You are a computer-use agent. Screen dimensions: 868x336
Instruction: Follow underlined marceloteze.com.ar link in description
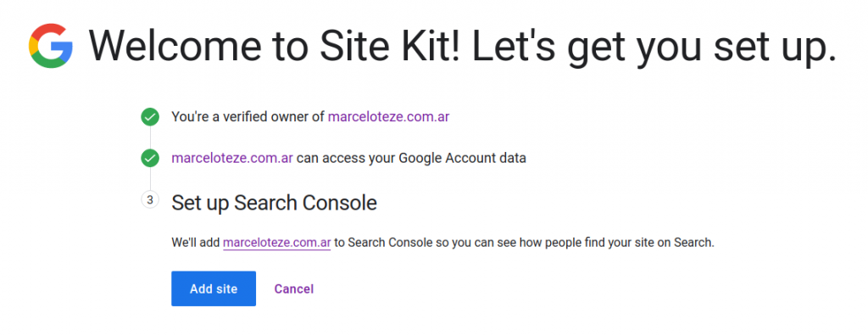point(277,243)
